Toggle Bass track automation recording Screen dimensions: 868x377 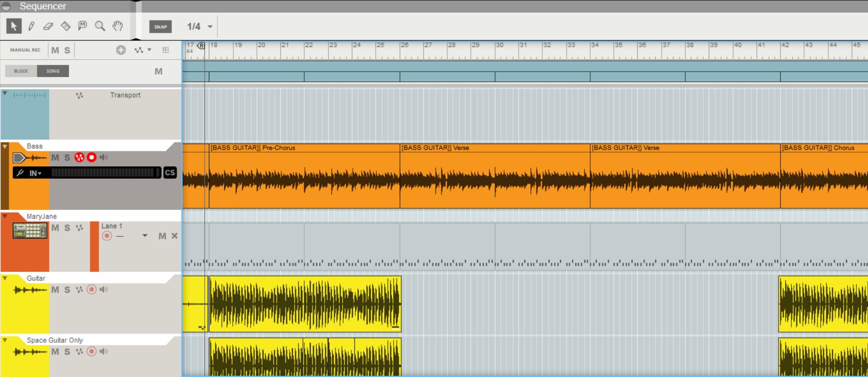79,157
